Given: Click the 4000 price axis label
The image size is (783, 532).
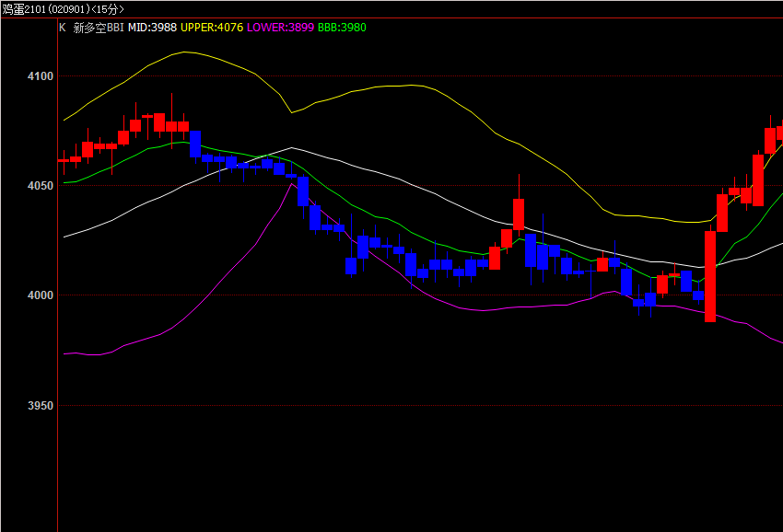Looking at the screenshot, I should [x=40, y=295].
